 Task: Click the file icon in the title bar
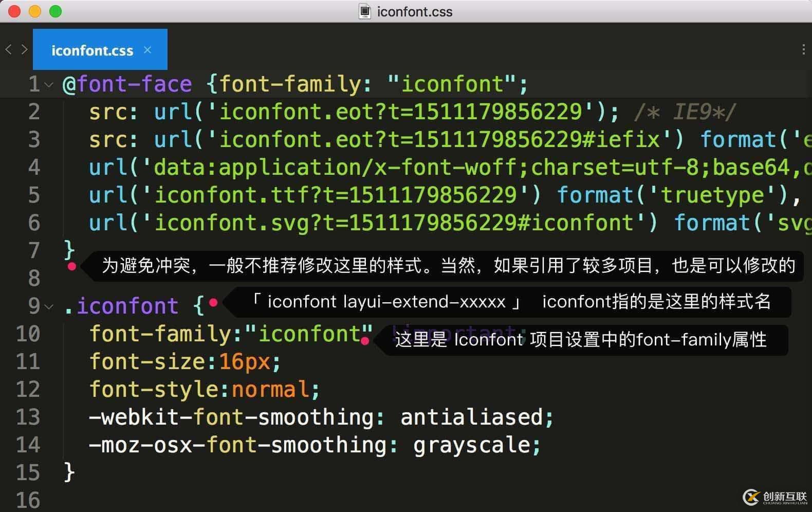coord(365,11)
